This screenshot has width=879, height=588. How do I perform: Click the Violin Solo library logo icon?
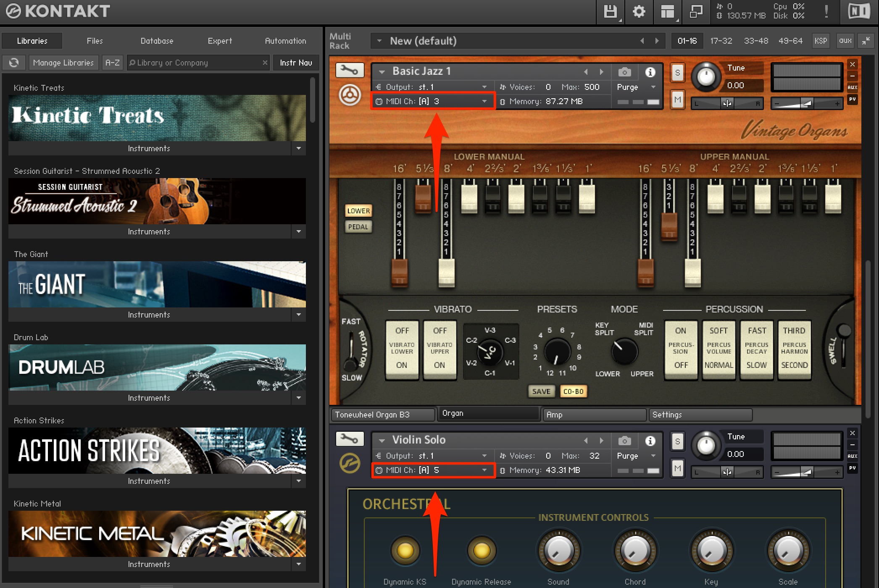point(350,464)
